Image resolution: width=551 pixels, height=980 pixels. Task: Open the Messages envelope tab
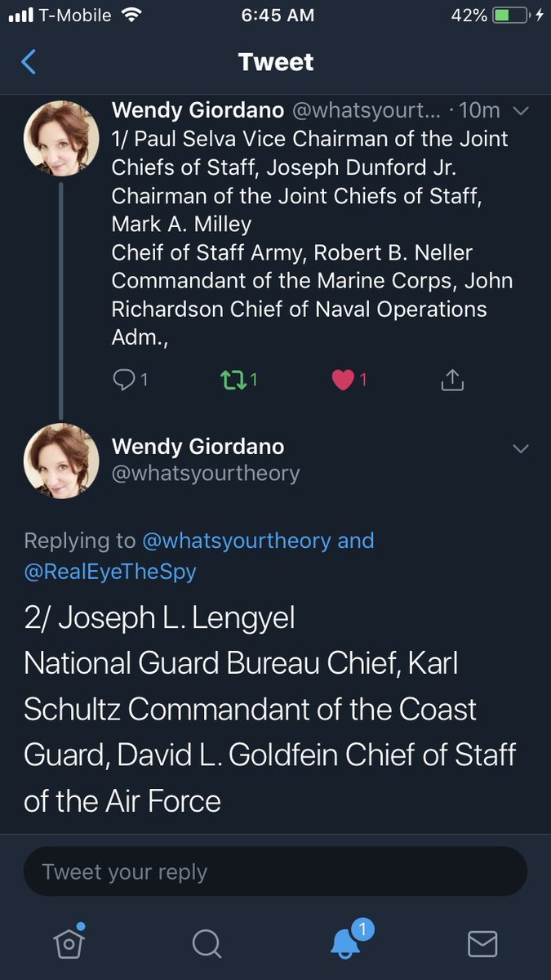point(482,944)
